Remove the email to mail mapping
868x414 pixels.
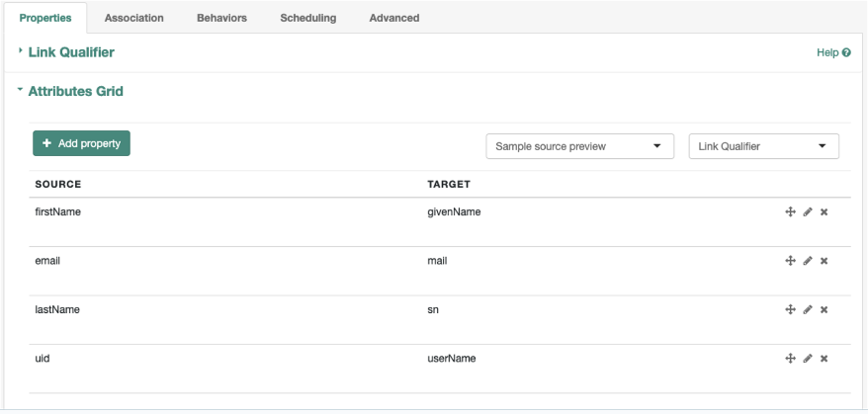point(824,261)
